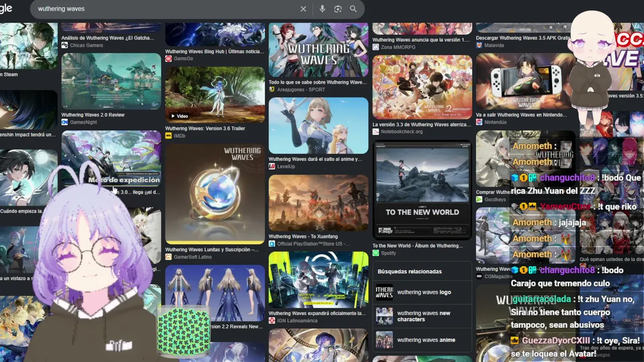Open the Version 3.6 Trailer video thumbnail
Image resolution: width=644 pixels, height=362 pixels.
tap(215, 95)
